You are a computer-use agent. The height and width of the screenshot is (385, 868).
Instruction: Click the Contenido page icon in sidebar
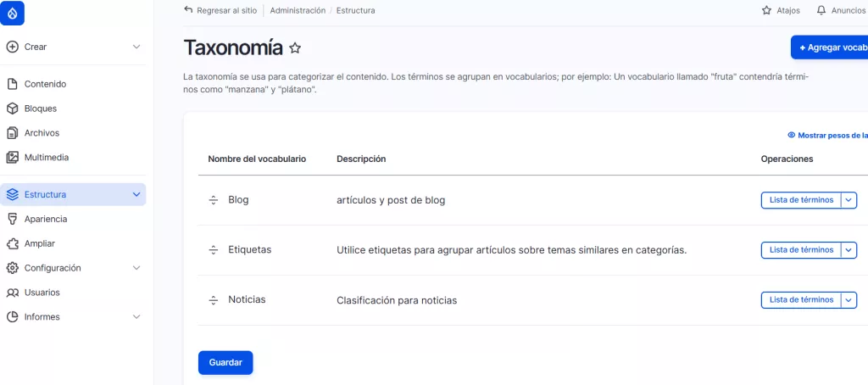point(12,84)
